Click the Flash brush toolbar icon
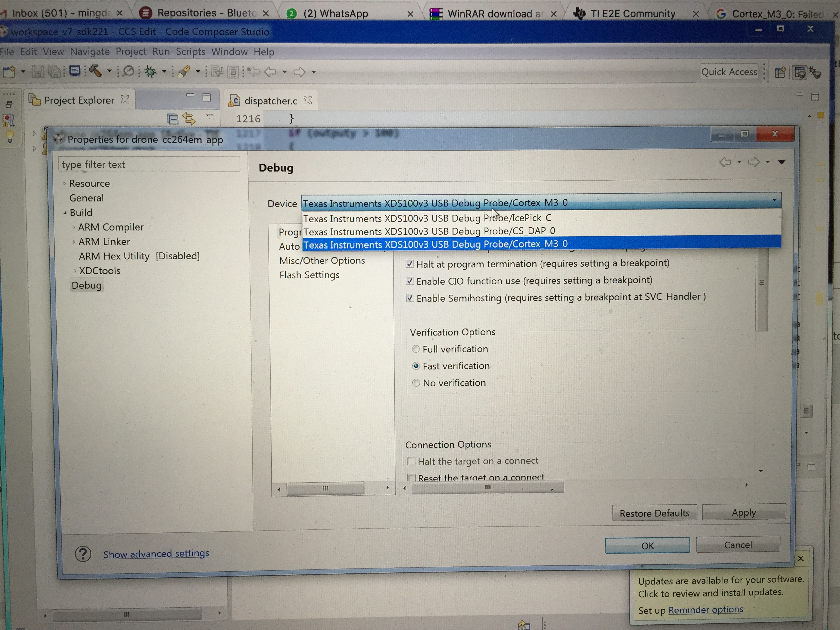The height and width of the screenshot is (630, 840). coord(184,71)
